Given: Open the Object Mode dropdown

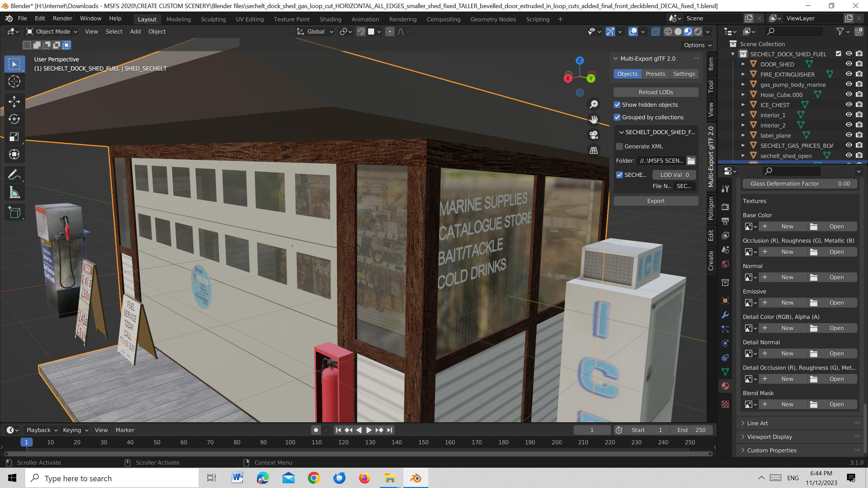Looking at the screenshot, I should (51, 32).
